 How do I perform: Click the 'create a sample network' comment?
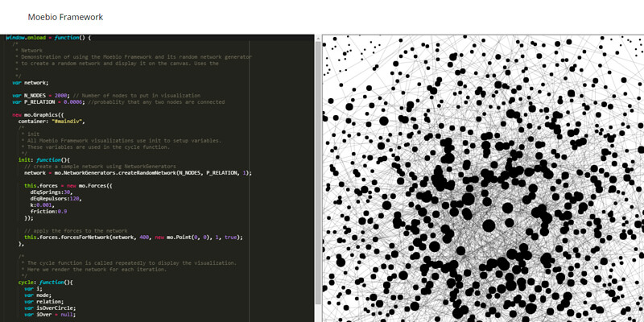pyautogui.click(x=100, y=167)
